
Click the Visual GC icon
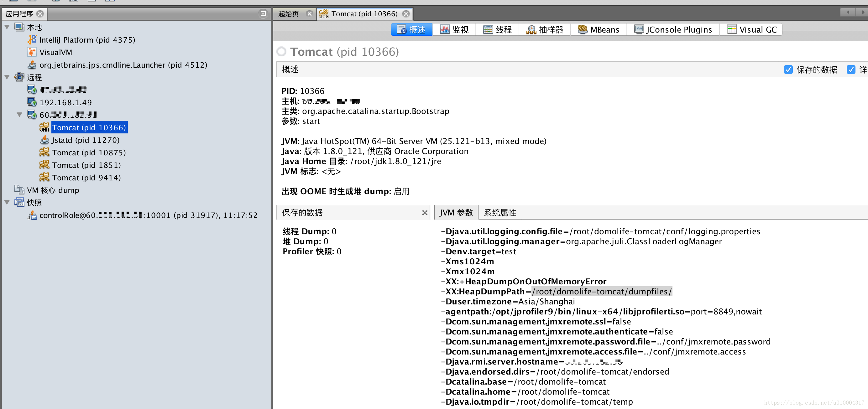[x=732, y=30]
